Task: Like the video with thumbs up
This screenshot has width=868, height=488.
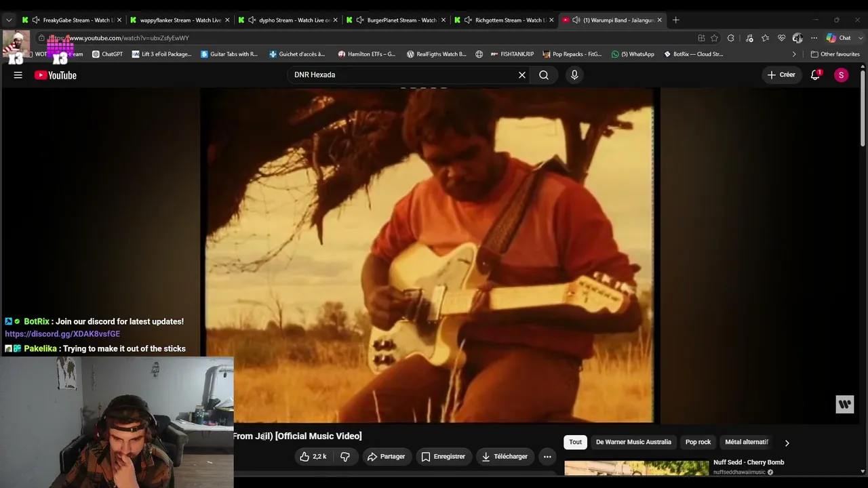Action: (x=313, y=457)
